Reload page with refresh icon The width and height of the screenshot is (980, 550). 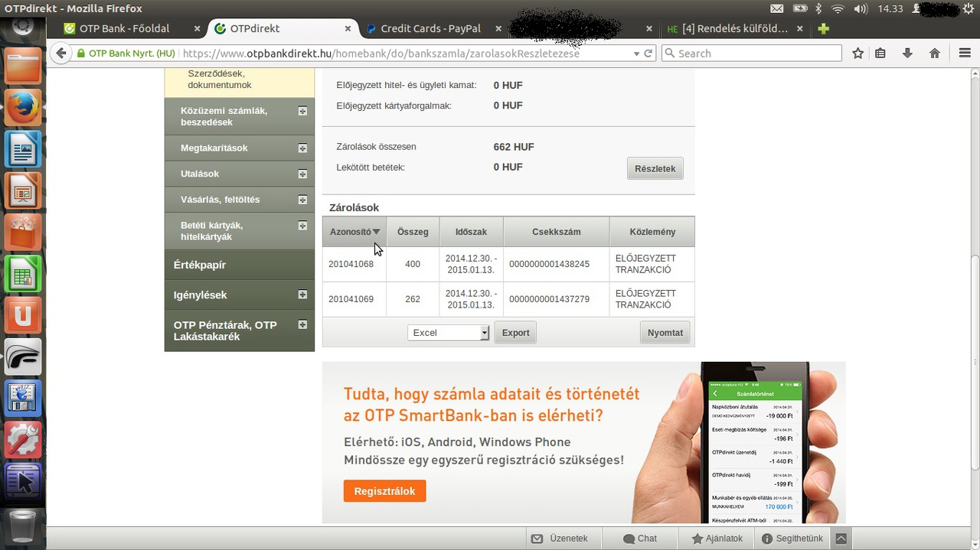pos(648,54)
